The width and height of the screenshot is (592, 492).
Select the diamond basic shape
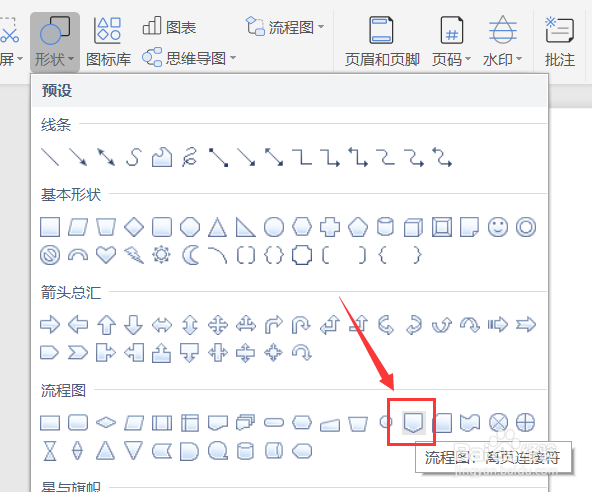tap(134, 227)
